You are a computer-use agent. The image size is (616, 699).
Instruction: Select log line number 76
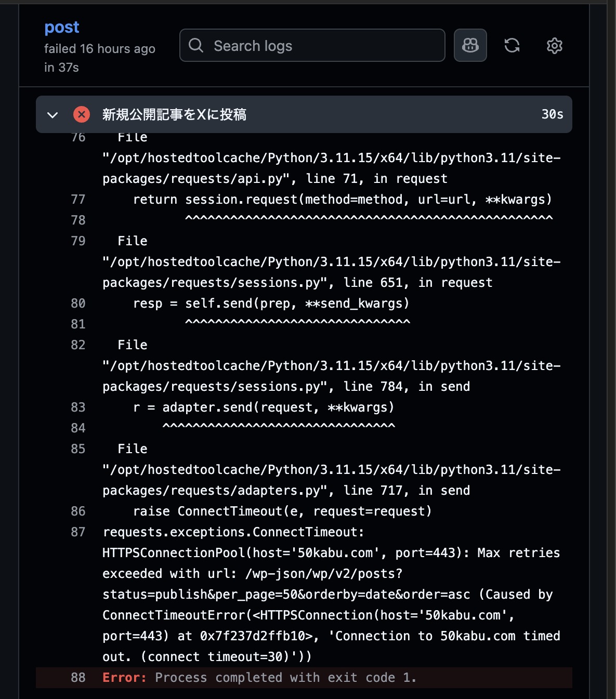78,137
